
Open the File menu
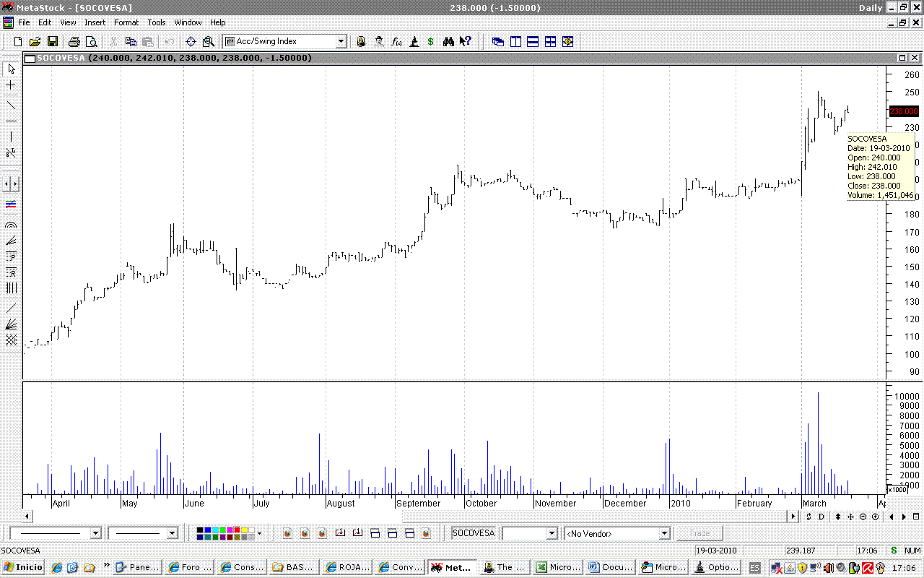24,22
